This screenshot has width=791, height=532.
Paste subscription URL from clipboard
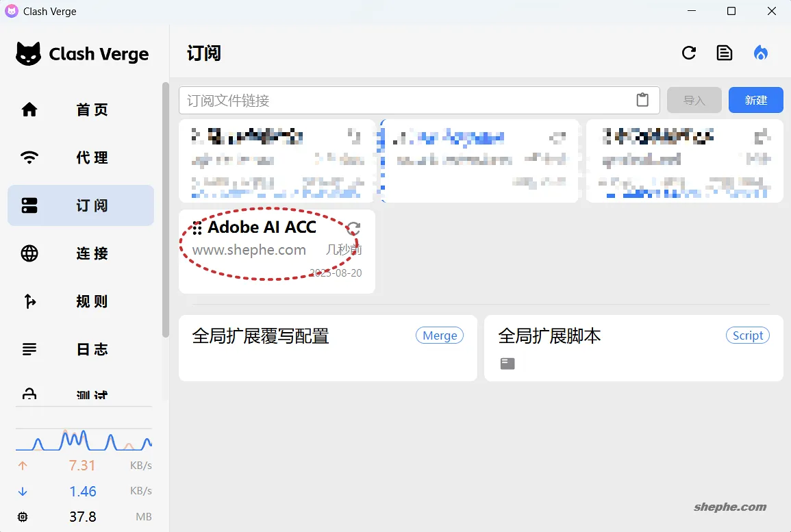[642, 99]
